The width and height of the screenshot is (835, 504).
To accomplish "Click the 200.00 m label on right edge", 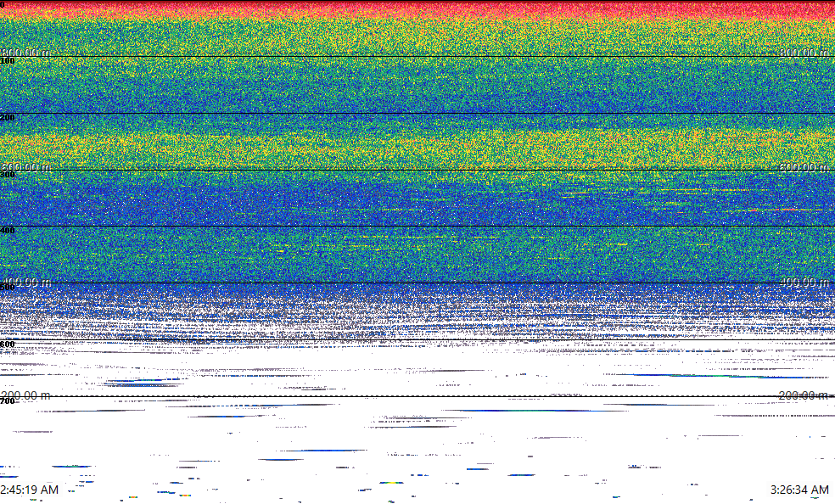I will pyautogui.click(x=804, y=395).
